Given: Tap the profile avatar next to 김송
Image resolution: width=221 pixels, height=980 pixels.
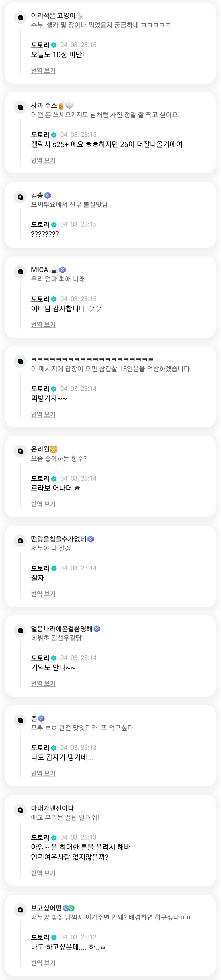Looking at the screenshot, I should pos(20,197).
